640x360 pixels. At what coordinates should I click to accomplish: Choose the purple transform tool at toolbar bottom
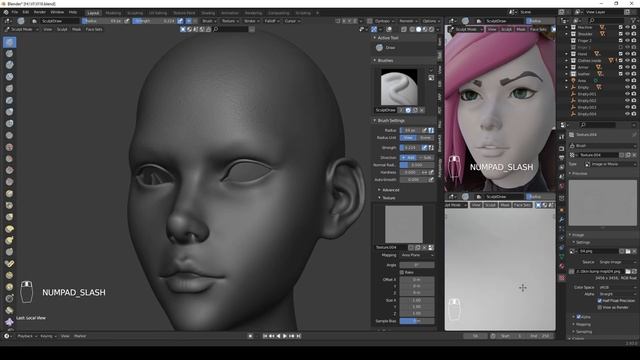pyautogui.click(x=10, y=322)
